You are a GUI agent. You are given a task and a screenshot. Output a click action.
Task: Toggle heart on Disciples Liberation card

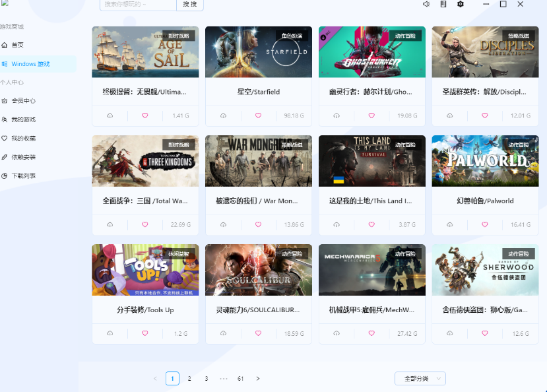coord(485,115)
